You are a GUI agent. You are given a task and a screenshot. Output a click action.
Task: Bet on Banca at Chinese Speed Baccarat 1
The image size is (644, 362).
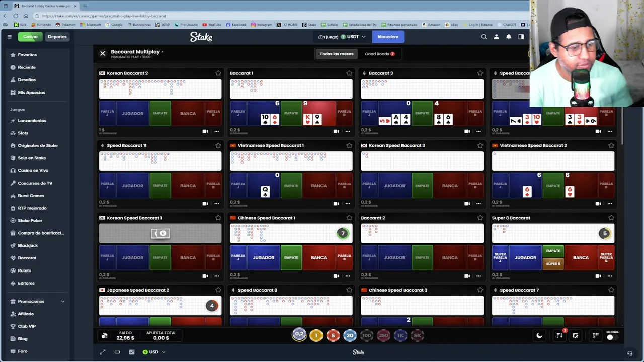[319, 257]
